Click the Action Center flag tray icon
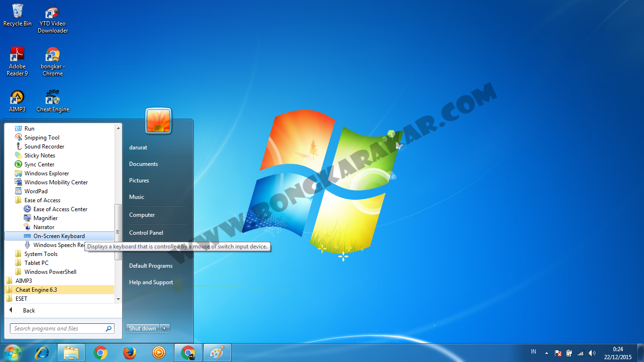644x362 pixels. coord(558,353)
